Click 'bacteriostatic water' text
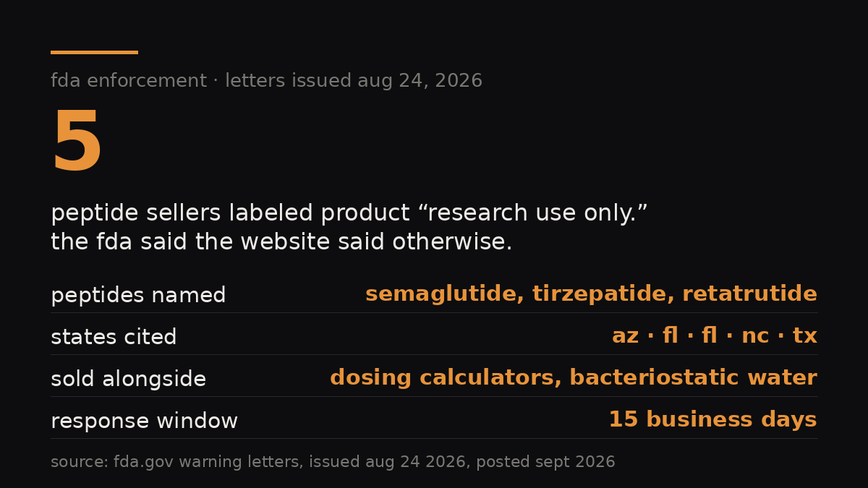 (693, 378)
